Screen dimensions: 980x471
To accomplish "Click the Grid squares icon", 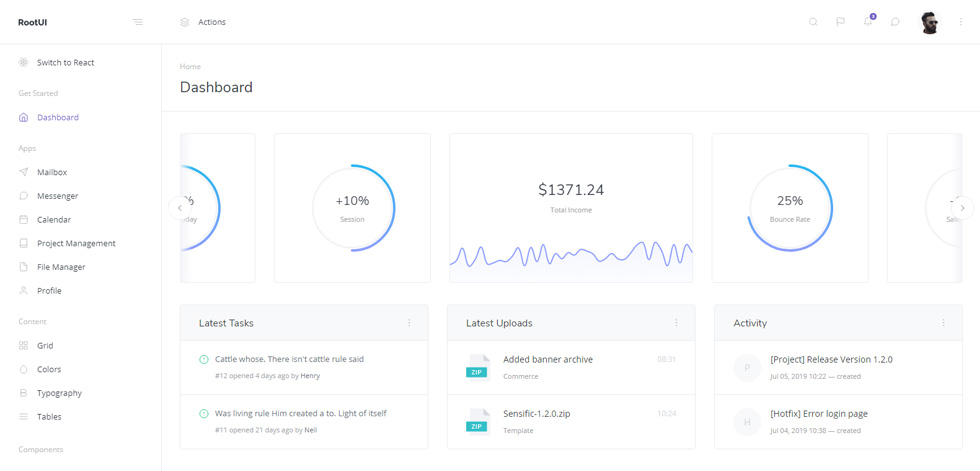I will coord(24,345).
